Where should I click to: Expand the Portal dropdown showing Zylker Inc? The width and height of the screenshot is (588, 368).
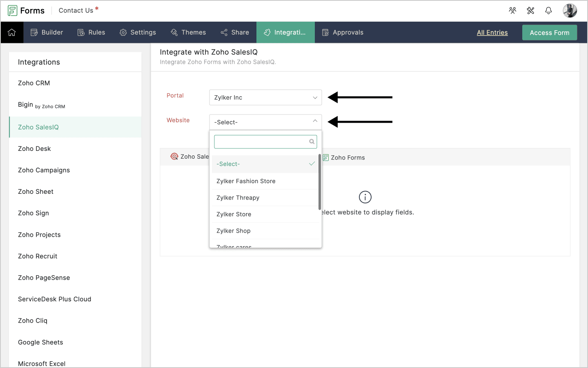click(265, 97)
